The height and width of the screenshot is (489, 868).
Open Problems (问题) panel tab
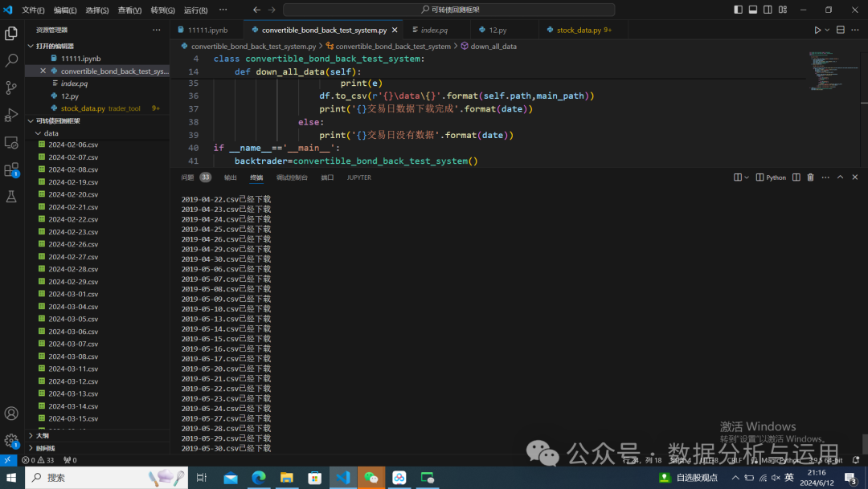click(x=196, y=177)
